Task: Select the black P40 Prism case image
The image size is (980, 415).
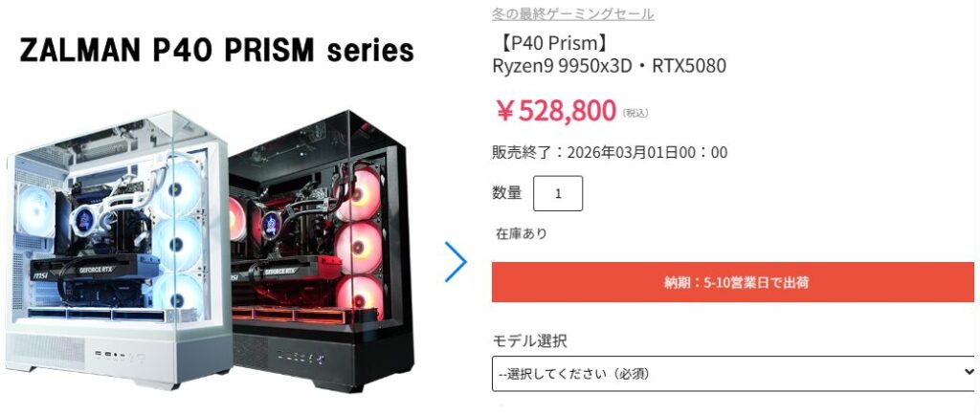Action: point(321,250)
